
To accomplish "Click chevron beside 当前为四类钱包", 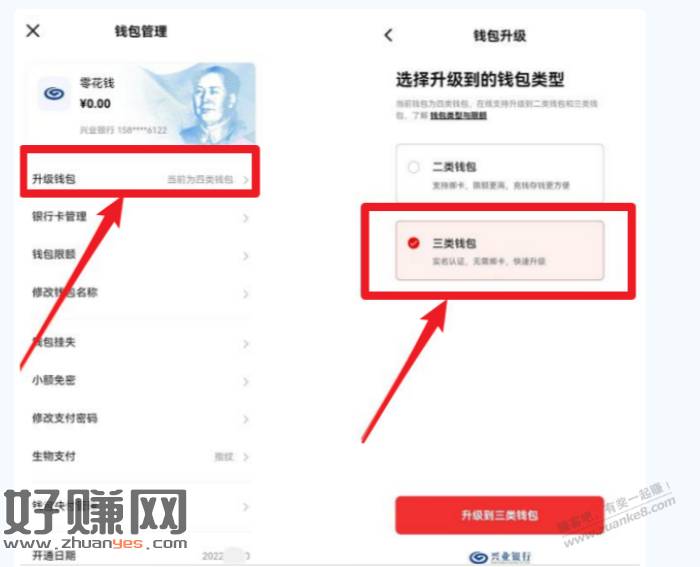I will point(246,180).
